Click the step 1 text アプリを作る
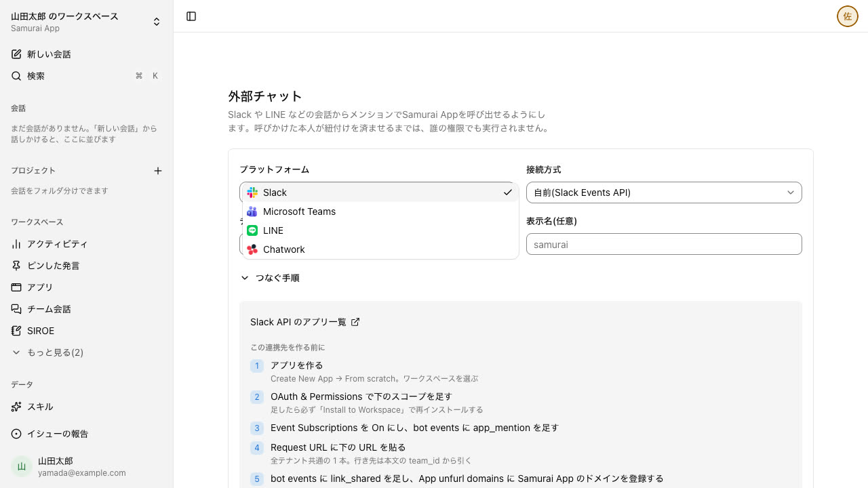The height and width of the screenshot is (488, 868). click(297, 365)
